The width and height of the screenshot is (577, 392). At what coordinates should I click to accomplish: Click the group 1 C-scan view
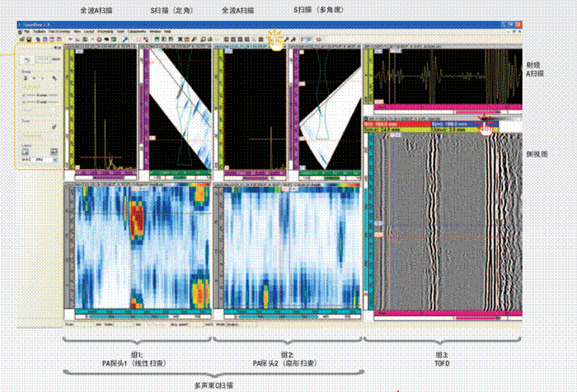[143, 248]
